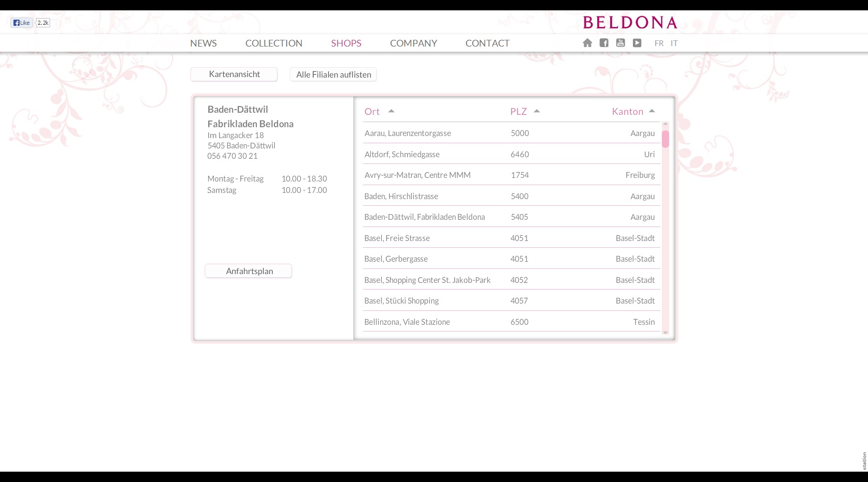
Task: Switch language to French (FR)
Action: (x=659, y=43)
